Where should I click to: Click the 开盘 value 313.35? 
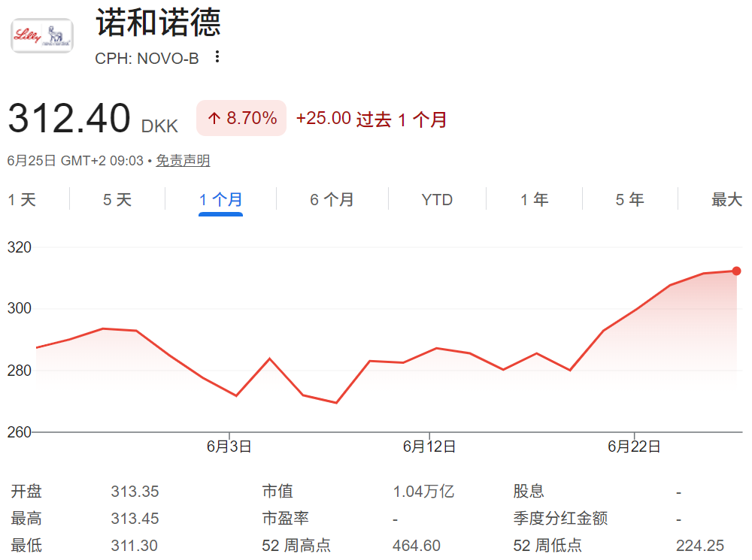(x=135, y=492)
